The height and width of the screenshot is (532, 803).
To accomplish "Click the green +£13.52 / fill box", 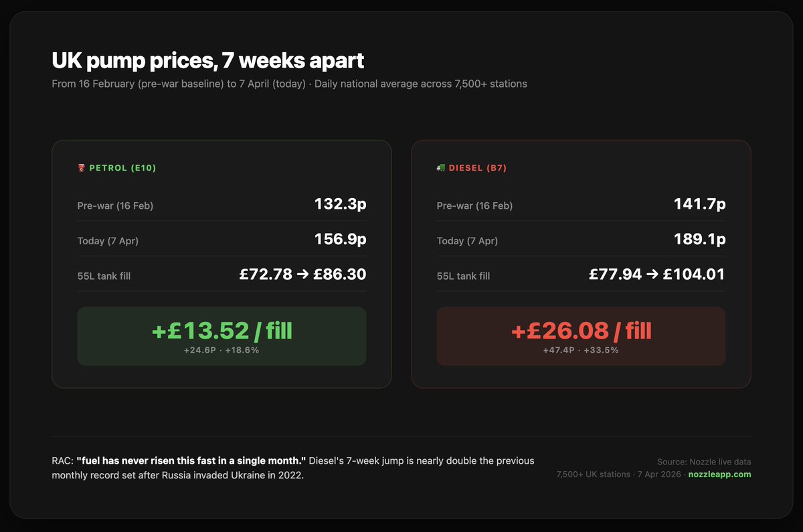I will coord(221,336).
